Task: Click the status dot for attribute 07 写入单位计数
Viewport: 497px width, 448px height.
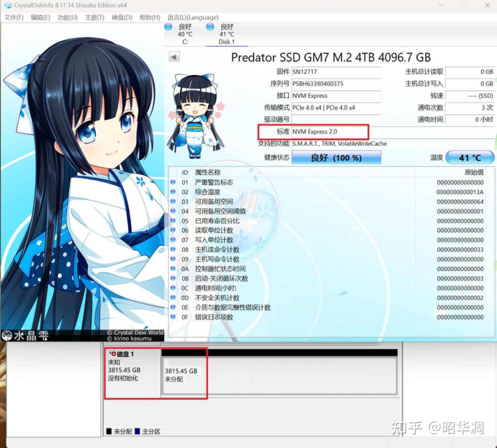Action: [x=173, y=240]
